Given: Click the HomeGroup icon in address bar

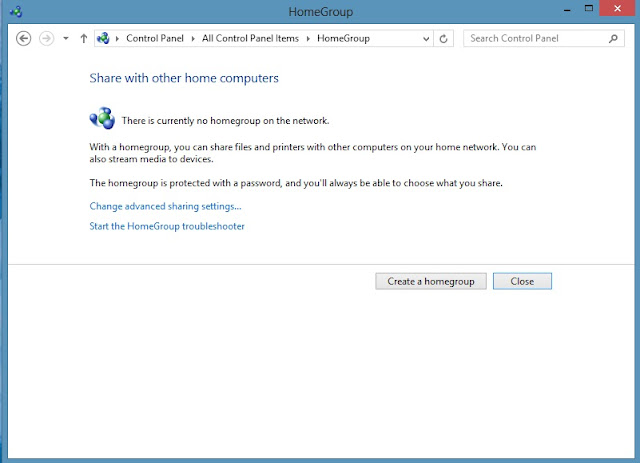Looking at the screenshot, I should tap(103, 38).
